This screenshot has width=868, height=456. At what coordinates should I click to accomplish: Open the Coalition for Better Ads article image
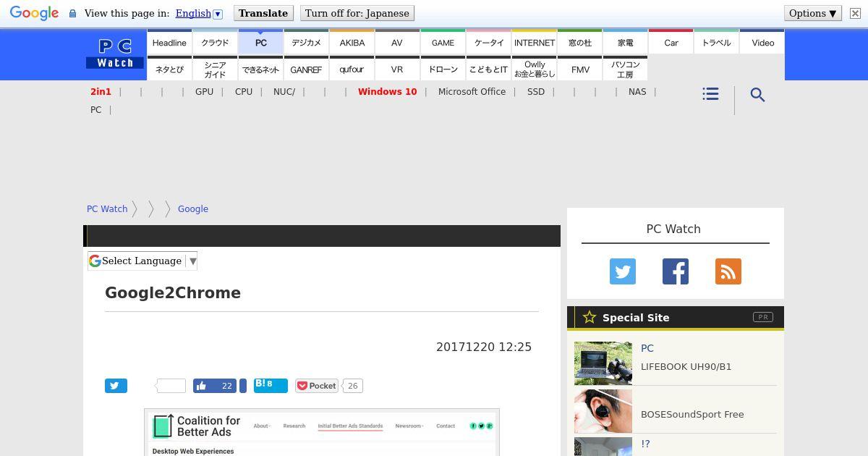point(322,432)
